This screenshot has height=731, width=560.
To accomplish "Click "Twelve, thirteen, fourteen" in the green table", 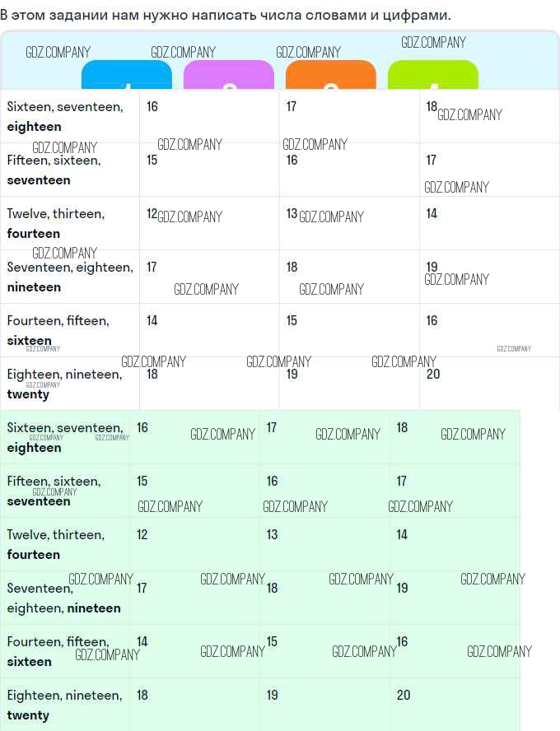I will (x=55, y=544).
